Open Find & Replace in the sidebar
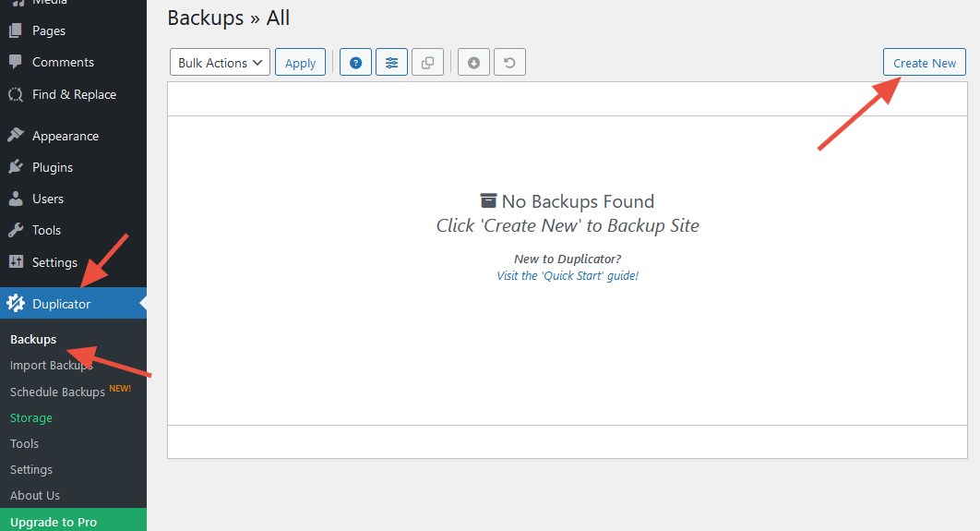 click(x=74, y=94)
